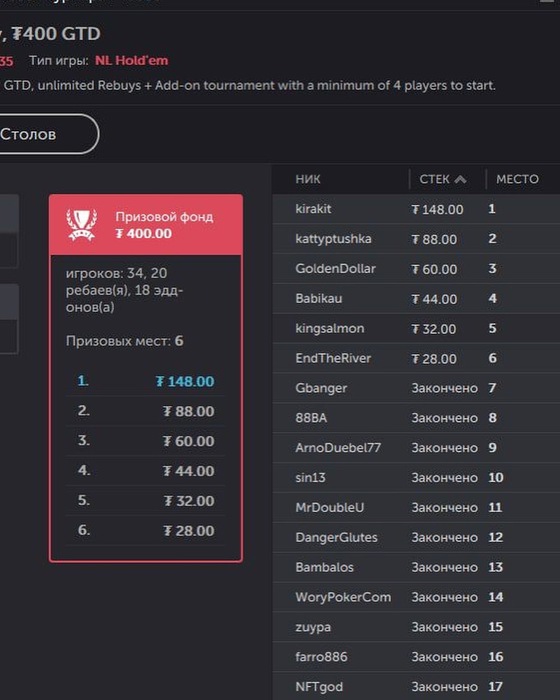Select second place prize ₮88.00 row
The height and width of the screenshot is (700, 560).
click(x=146, y=411)
